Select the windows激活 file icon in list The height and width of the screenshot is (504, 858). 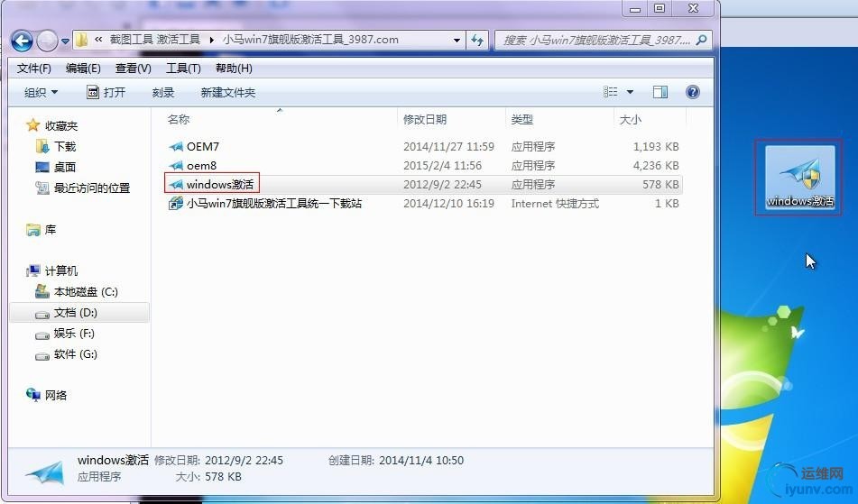click(176, 184)
